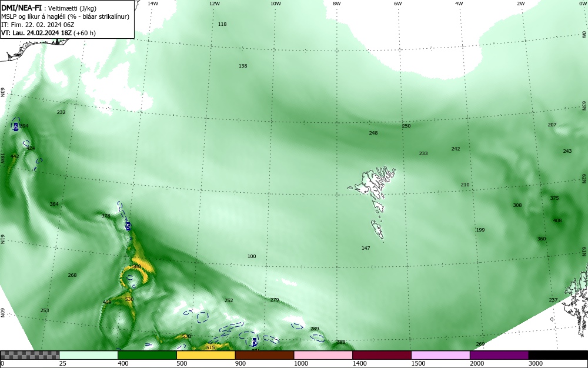
Task: Pick the lavender 1500–2000 legend swatch
Action: (x=440, y=355)
